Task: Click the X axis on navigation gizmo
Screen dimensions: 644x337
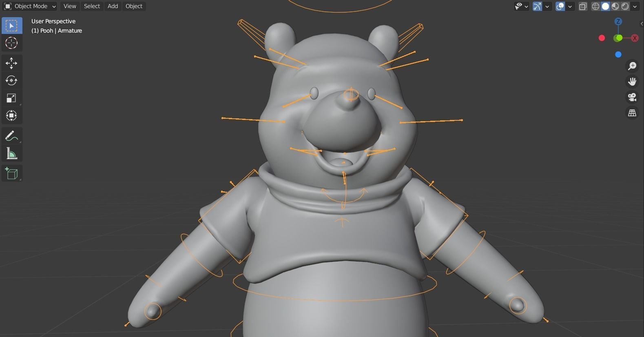Action: [x=635, y=38]
